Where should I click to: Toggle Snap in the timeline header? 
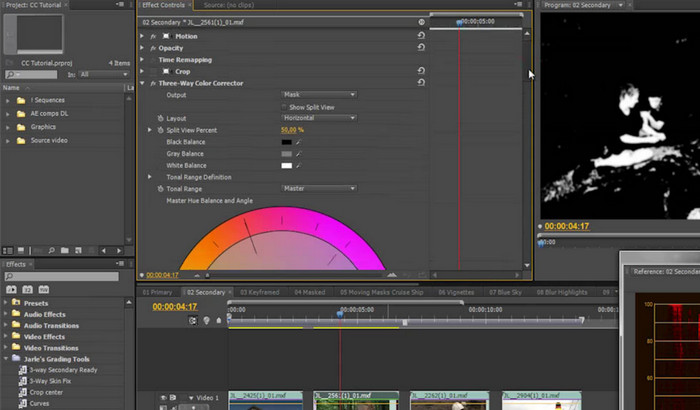point(192,320)
